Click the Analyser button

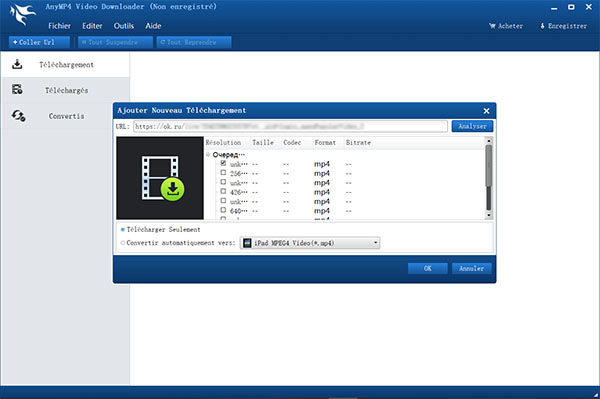click(472, 126)
